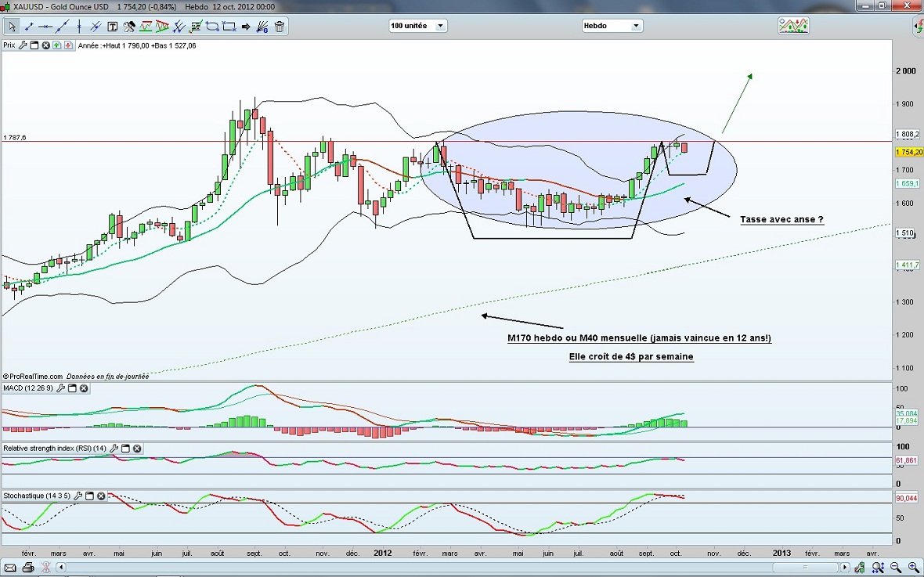Viewport: 924px width, 577px height.
Task: Activate the text annotation tool
Action: point(112,27)
